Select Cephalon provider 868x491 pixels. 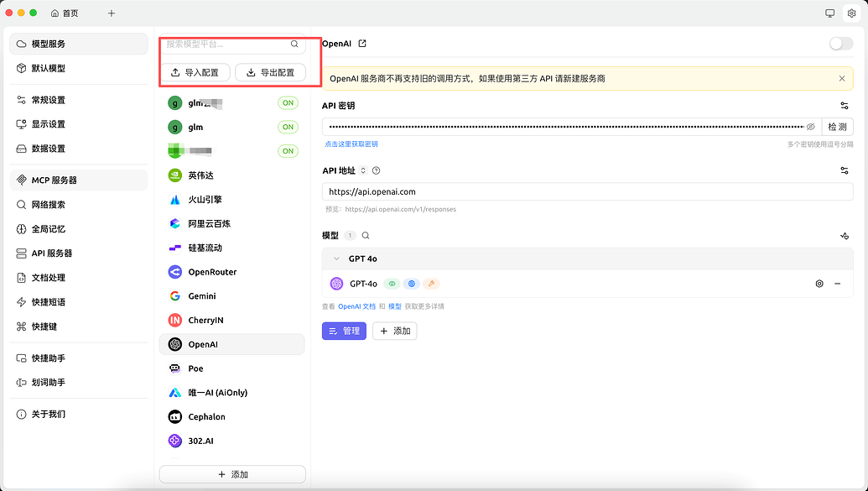click(232, 417)
